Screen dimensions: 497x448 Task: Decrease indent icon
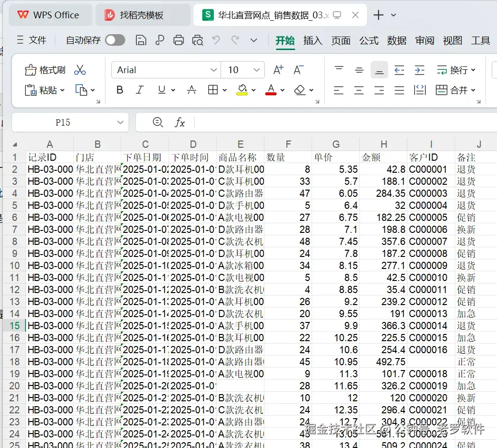coord(399,70)
